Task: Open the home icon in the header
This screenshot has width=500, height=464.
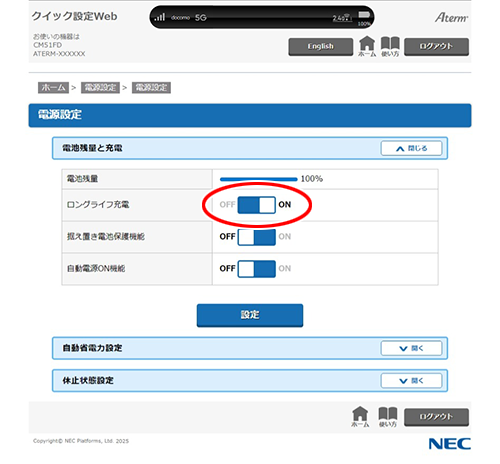Action: pyautogui.click(x=367, y=46)
